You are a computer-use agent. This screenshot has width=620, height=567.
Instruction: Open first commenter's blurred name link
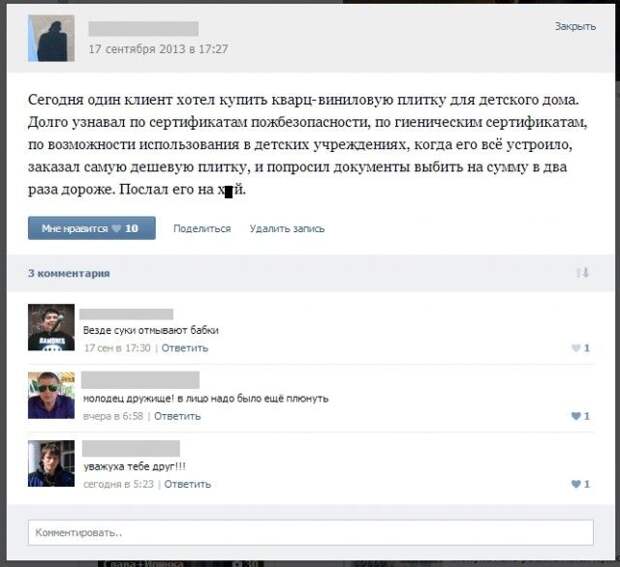(x=127, y=314)
